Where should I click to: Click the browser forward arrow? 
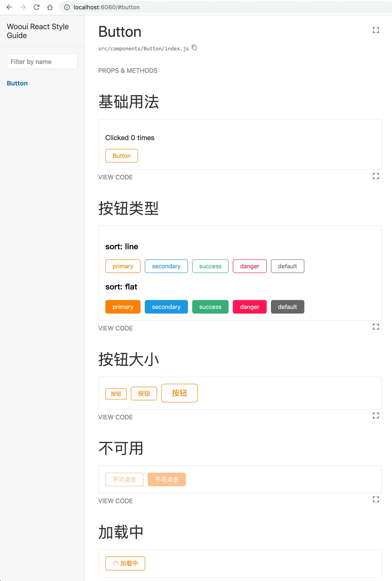[x=23, y=7]
